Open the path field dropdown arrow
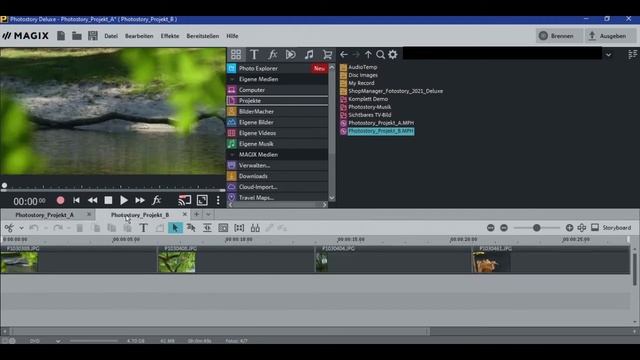This screenshot has height=360, width=640. (x=609, y=55)
